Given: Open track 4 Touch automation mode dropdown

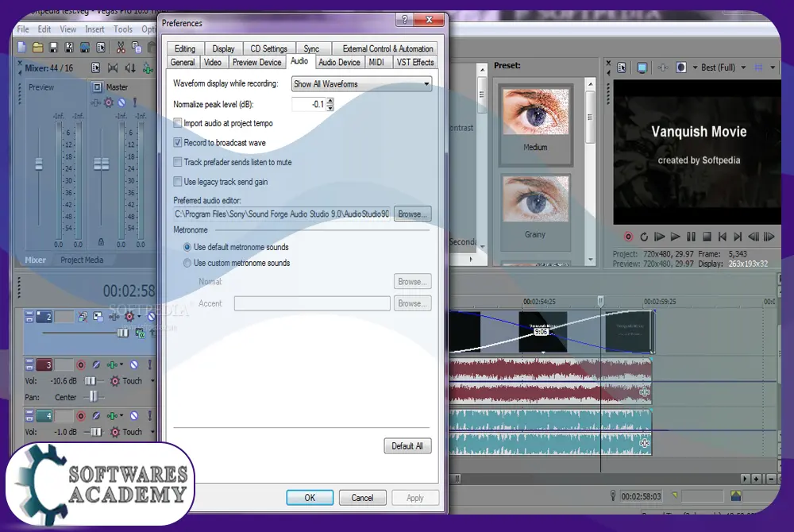Looking at the screenshot, I should (152, 432).
